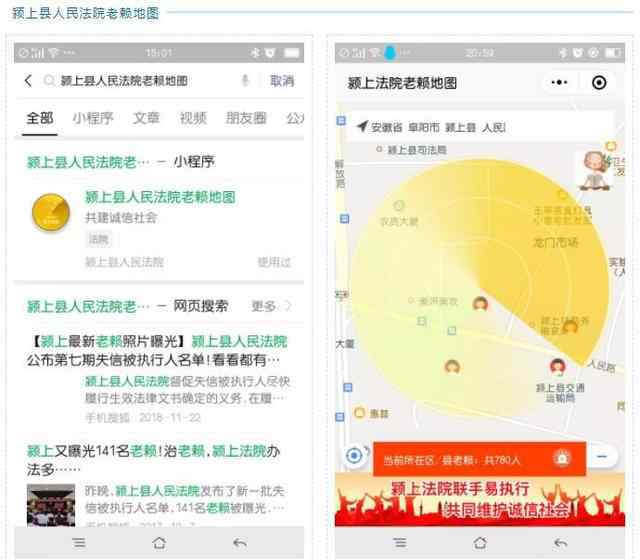Screen dimensions: 640x560
Task: Tap red person marker above 颍上县交通运输局
Action: coord(558,366)
